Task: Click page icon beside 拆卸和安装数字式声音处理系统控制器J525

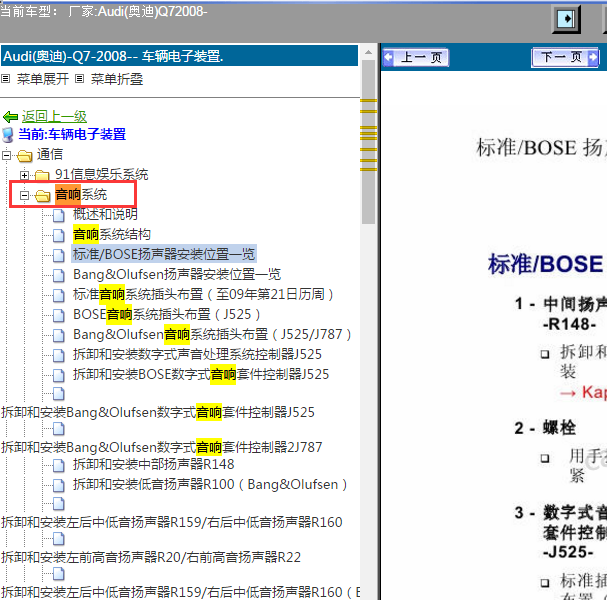Action: click(x=58, y=355)
